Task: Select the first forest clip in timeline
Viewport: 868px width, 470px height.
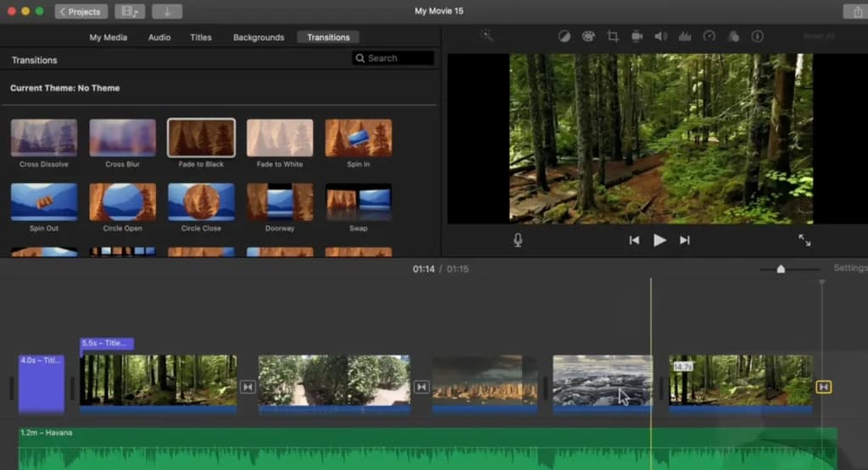Action: coord(159,384)
